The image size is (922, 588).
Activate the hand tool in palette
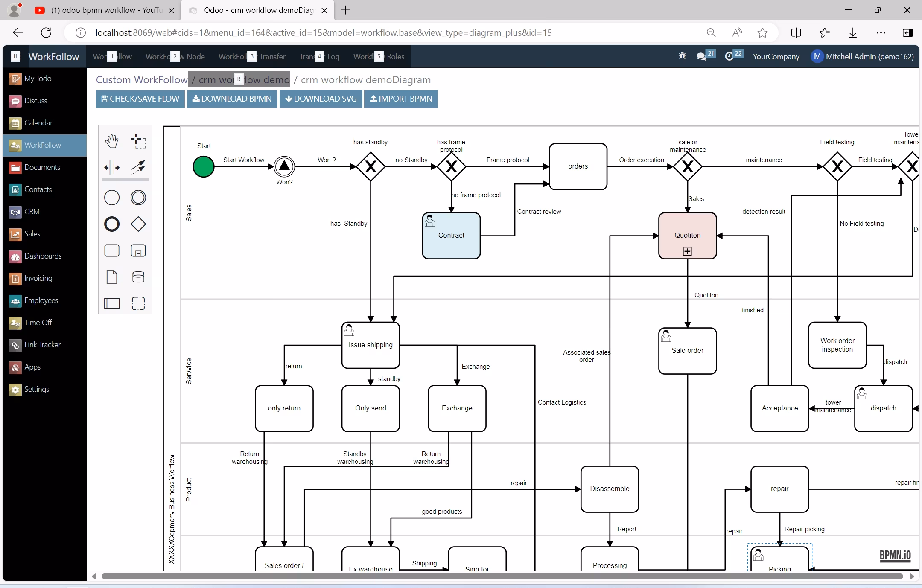pyautogui.click(x=112, y=141)
